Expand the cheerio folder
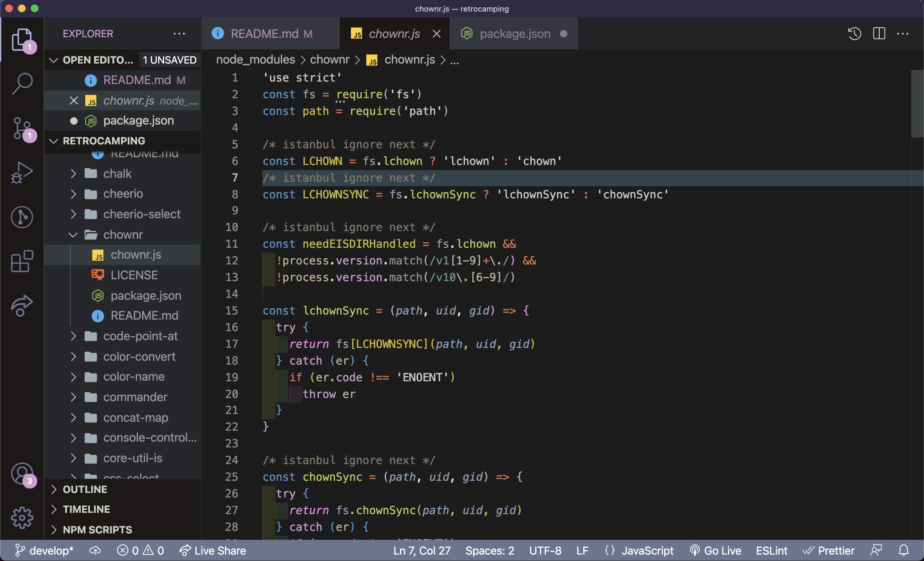 123,194
